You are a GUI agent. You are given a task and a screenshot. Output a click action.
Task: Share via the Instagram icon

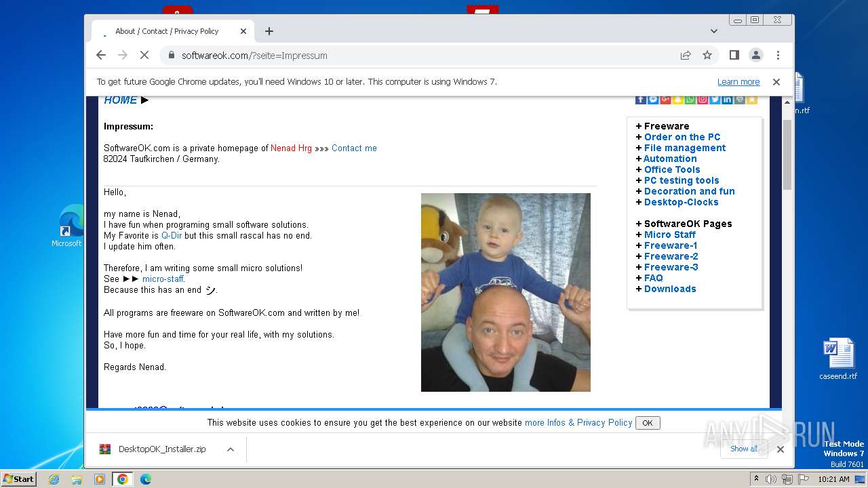pos(703,100)
